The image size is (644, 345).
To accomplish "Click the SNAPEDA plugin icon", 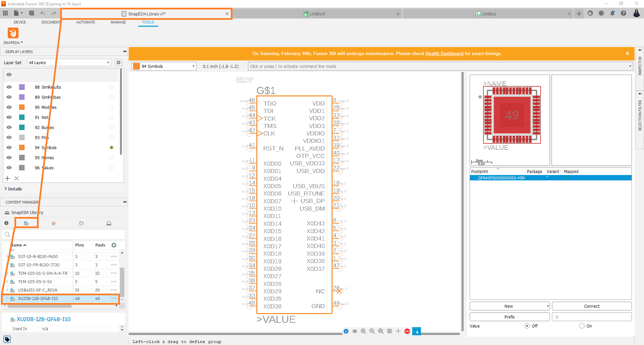I will (x=13, y=34).
